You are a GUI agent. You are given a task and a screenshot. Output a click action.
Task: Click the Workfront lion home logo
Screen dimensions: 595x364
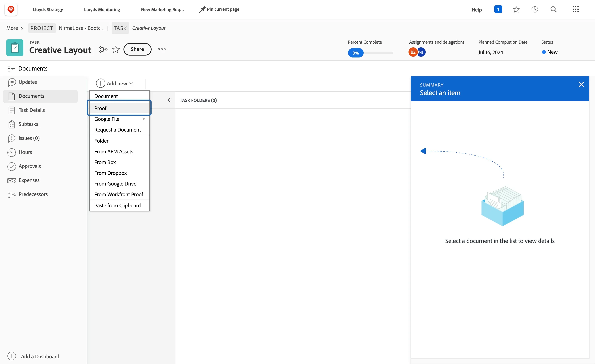11,9
